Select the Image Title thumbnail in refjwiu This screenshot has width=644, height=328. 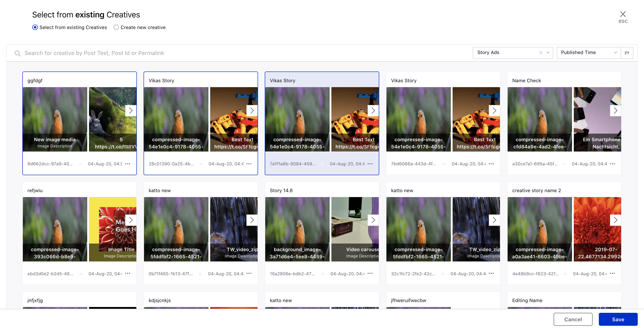click(113, 229)
